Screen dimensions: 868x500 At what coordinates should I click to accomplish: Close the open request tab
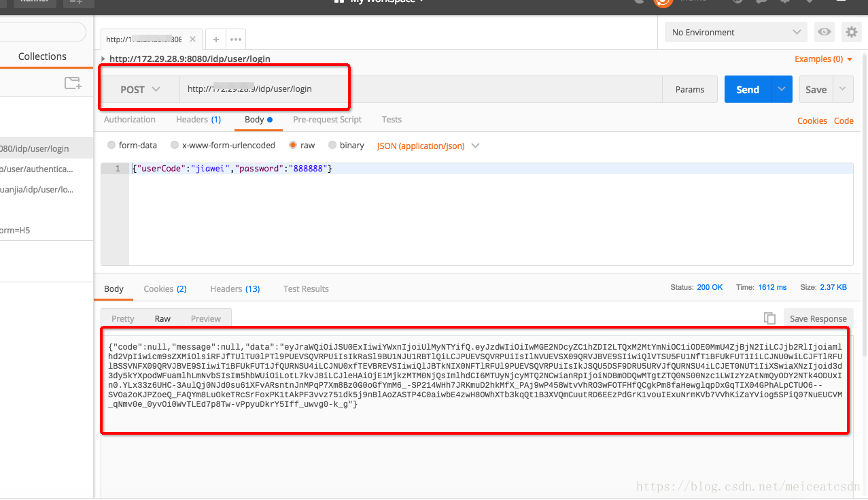tap(193, 39)
